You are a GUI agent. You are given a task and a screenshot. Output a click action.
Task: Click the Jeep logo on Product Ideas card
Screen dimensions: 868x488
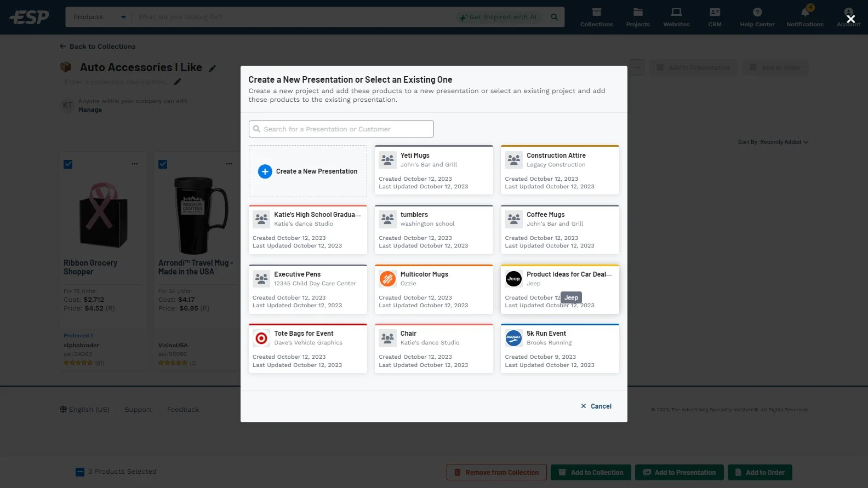coord(513,279)
